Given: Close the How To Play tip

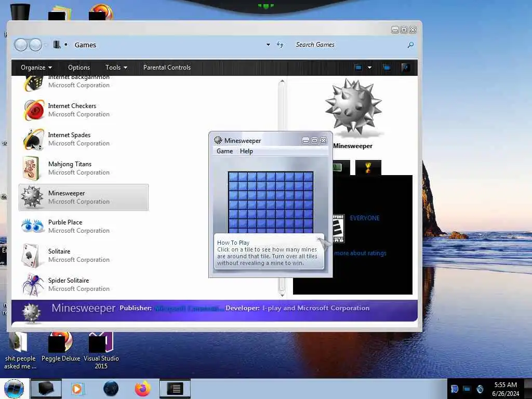Looking at the screenshot, I should (318, 239).
